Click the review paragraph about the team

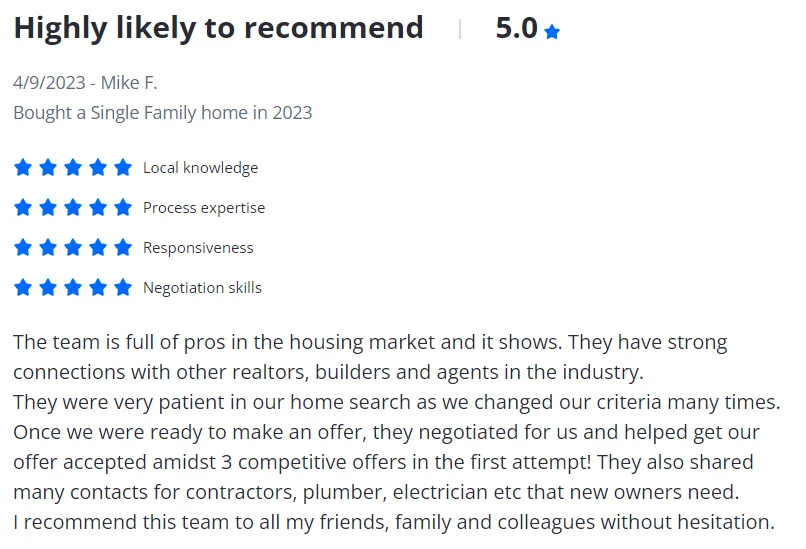(397, 432)
